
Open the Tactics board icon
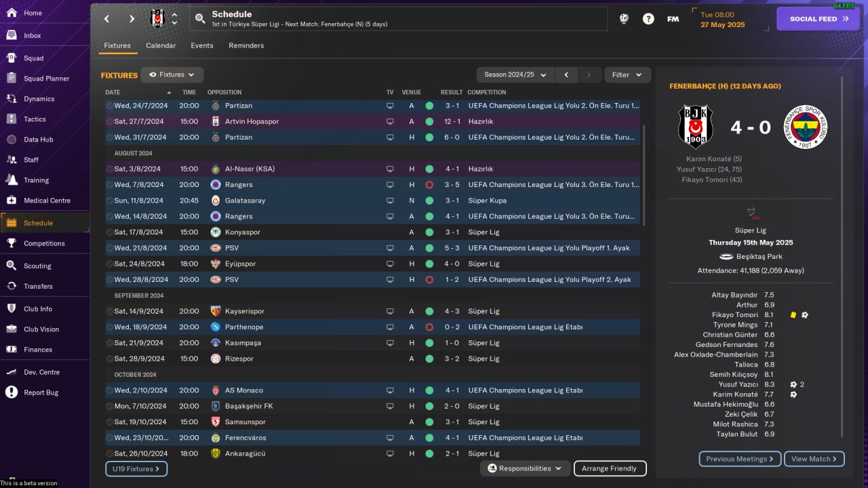(11, 119)
